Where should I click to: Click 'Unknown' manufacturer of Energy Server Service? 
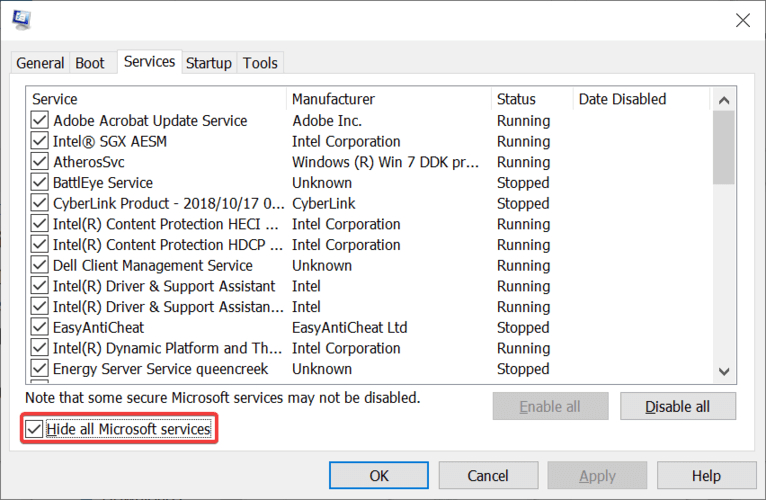pos(322,369)
